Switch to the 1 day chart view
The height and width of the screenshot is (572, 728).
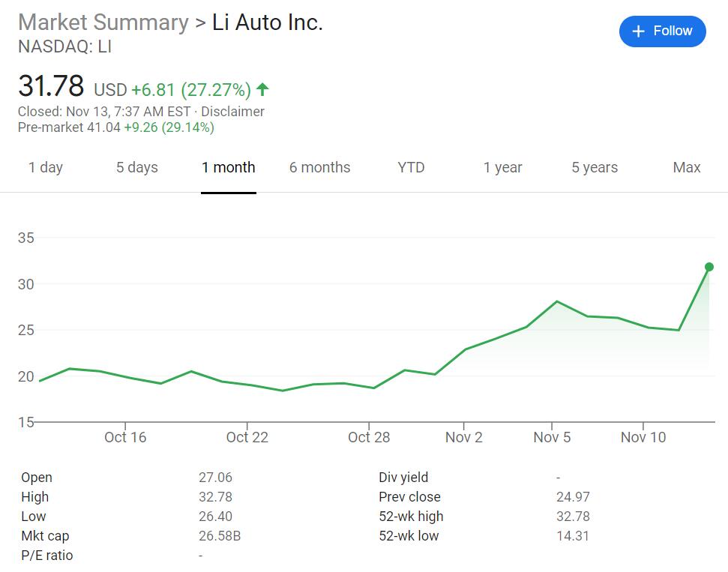[46, 167]
